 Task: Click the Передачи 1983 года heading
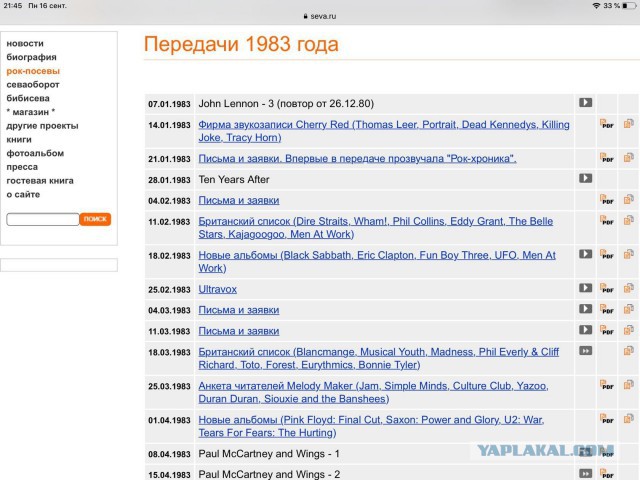[241, 44]
